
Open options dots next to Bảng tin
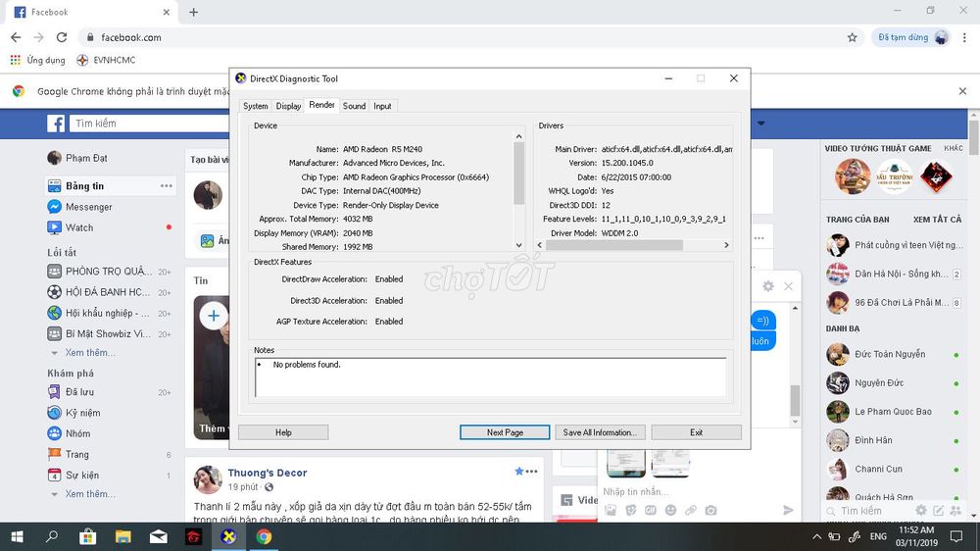point(166,185)
